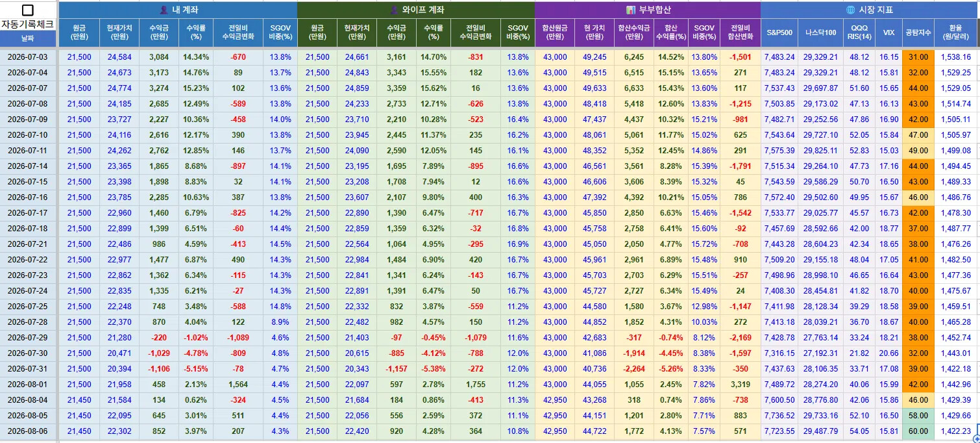Select the 나스닥100 column header
The width and height of the screenshot is (980, 443).
(x=820, y=32)
